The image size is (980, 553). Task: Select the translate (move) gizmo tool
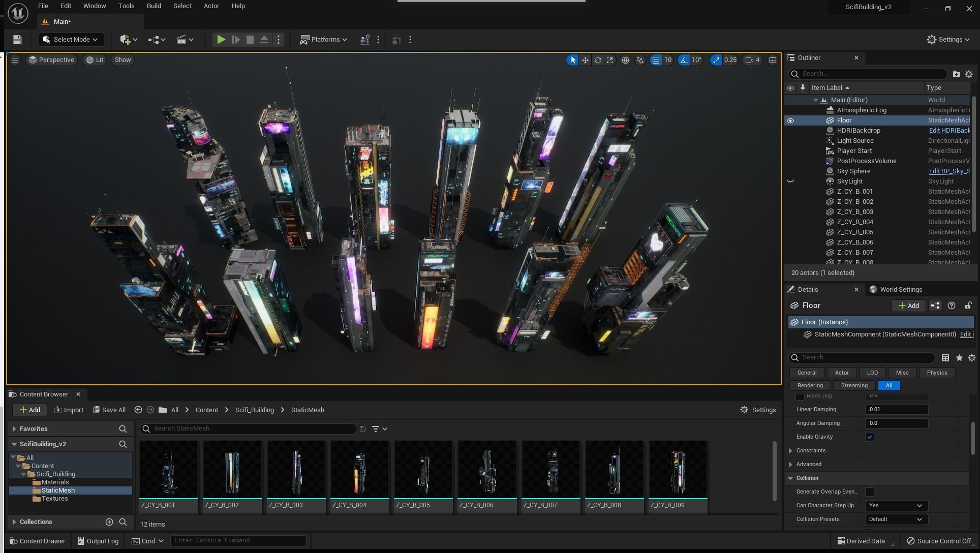pos(585,60)
